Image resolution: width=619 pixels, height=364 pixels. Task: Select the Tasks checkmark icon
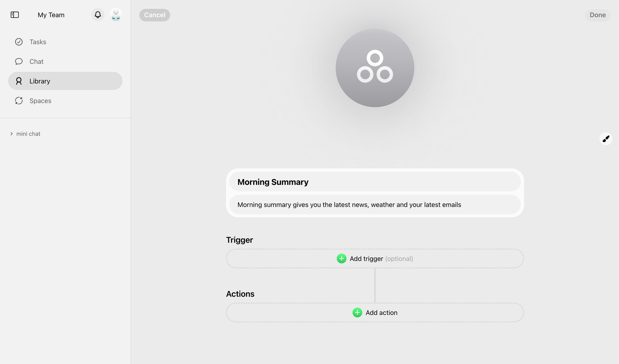[19, 42]
